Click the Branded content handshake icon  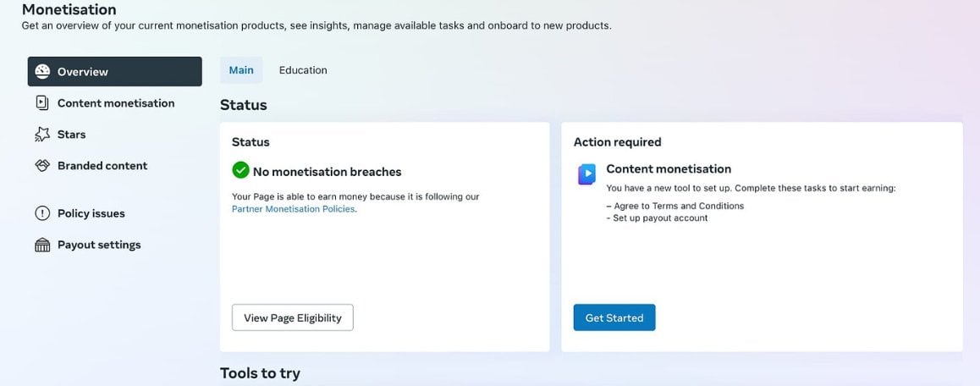[41, 166]
